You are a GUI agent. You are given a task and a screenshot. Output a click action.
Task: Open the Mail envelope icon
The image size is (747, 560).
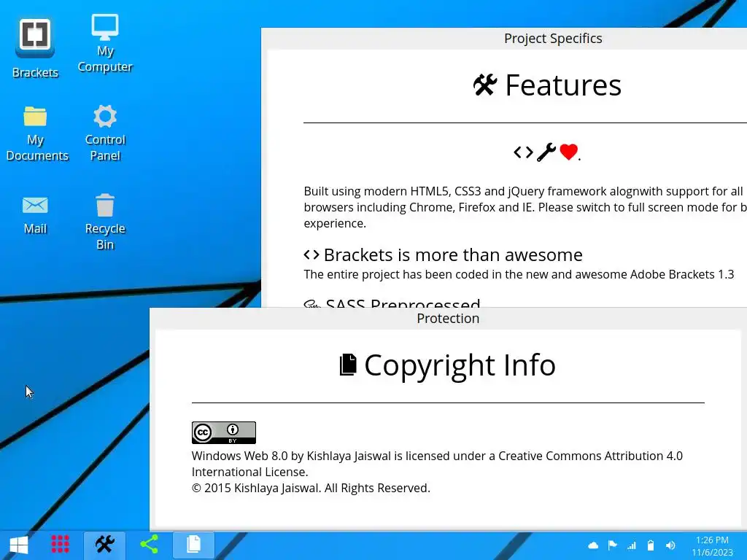coord(35,215)
